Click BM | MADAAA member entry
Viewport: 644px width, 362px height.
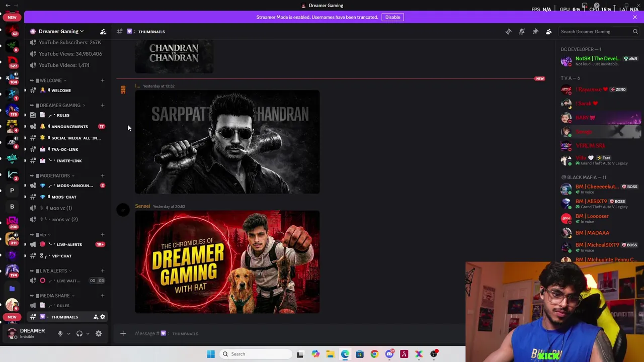600,233
